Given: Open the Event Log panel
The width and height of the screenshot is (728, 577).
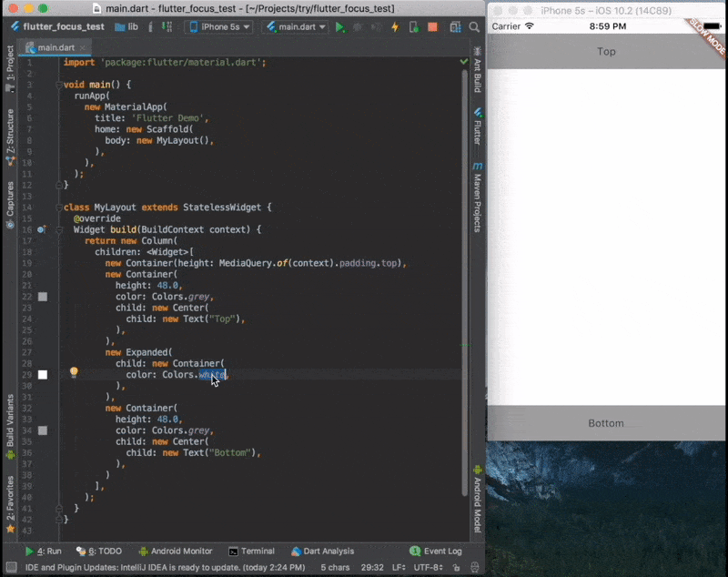Looking at the screenshot, I should coord(436,551).
